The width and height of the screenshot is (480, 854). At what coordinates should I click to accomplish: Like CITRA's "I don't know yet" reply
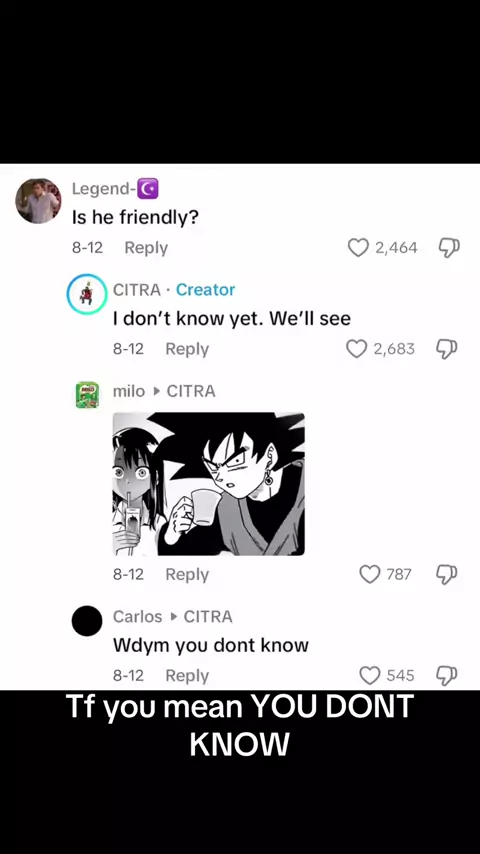356,349
